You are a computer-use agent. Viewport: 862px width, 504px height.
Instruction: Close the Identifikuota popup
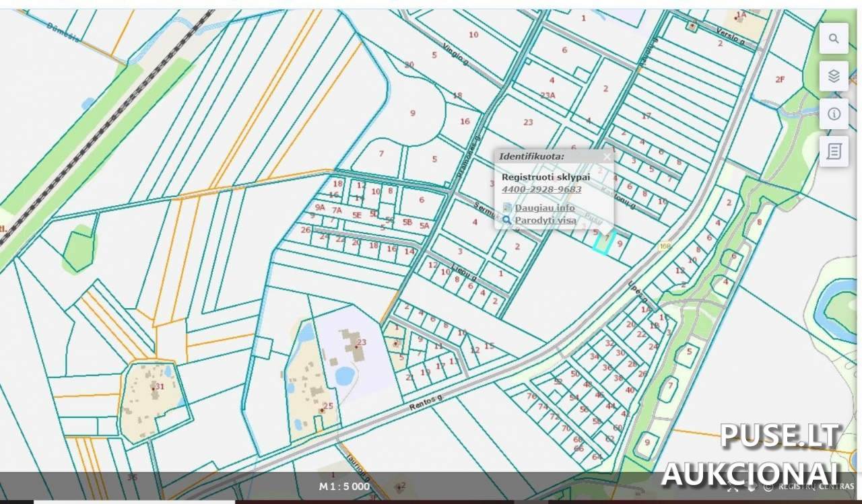click(x=607, y=157)
